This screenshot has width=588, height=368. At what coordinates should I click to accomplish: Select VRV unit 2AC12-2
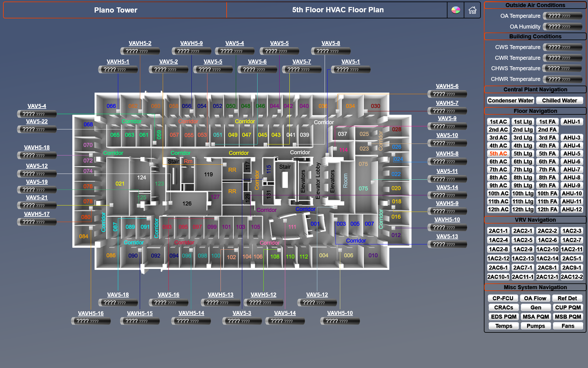572,277
